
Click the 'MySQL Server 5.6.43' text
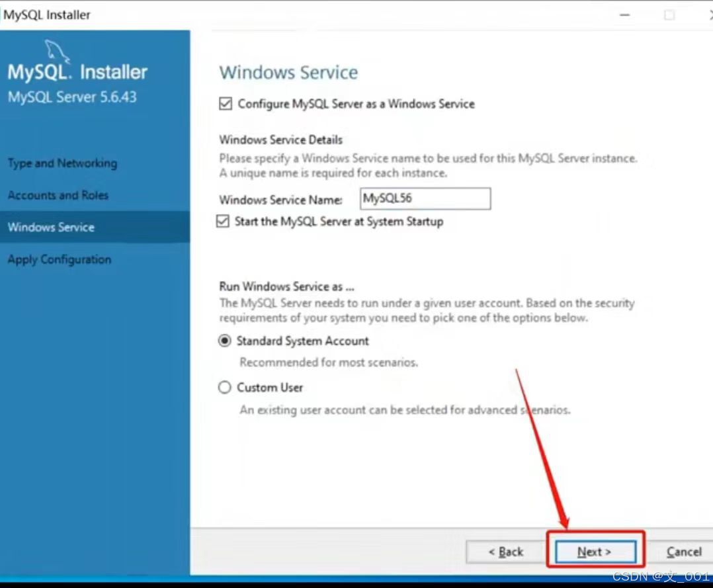tap(72, 97)
